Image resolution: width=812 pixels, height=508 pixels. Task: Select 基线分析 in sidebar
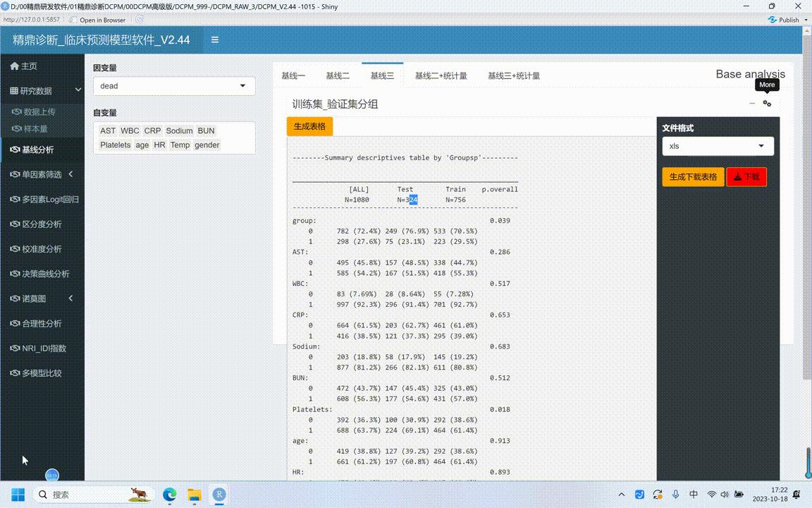32,150
